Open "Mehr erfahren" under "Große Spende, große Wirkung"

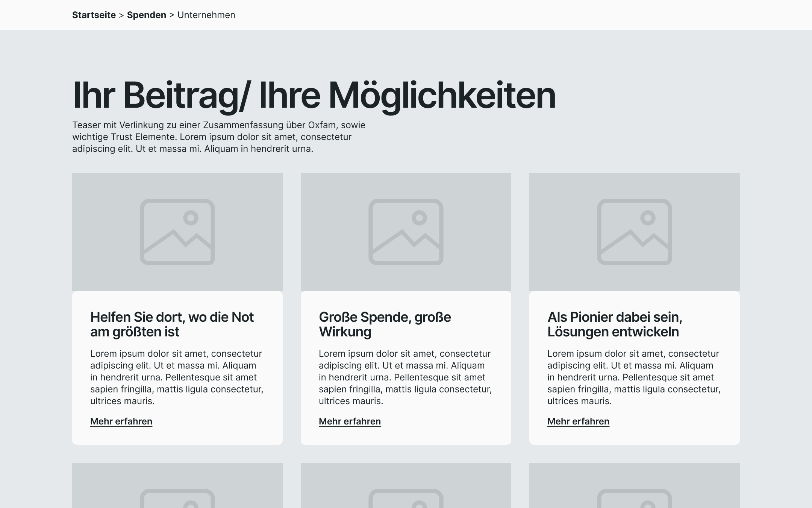pyautogui.click(x=350, y=421)
